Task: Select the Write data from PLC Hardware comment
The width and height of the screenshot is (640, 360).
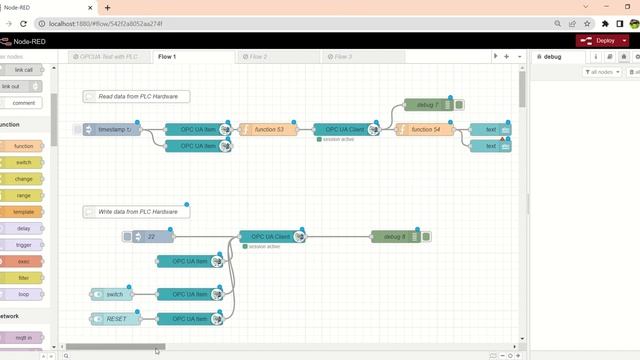Action: pyautogui.click(x=136, y=212)
